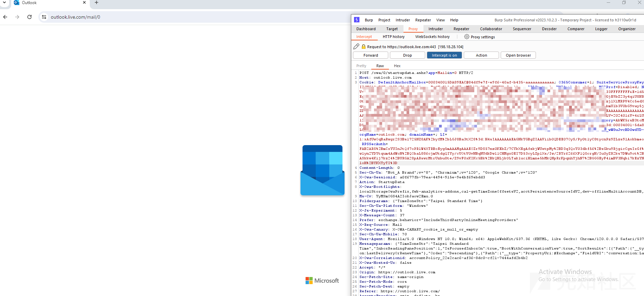Reload the Outlook page
644x296 pixels.
pyautogui.click(x=29, y=17)
